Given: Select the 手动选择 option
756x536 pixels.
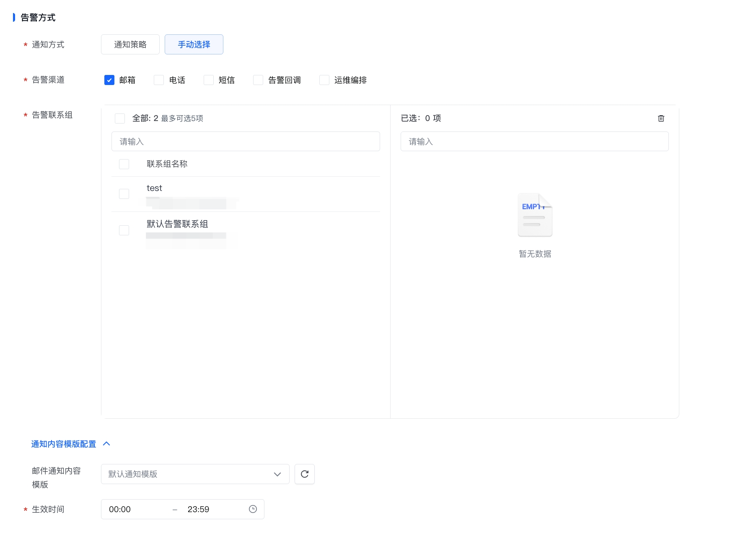Looking at the screenshot, I should tap(194, 44).
